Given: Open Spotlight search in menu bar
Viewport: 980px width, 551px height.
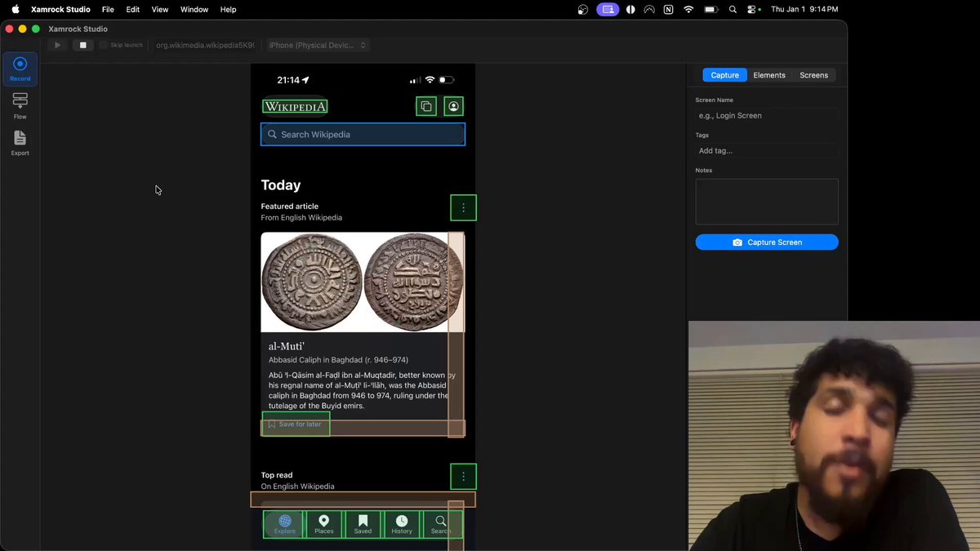Looking at the screenshot, I should (x=733, y=9).
